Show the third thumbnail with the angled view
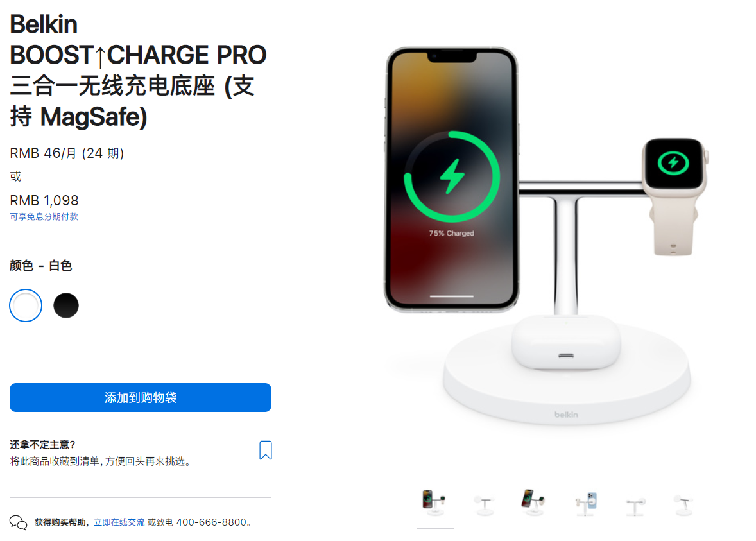This screenshot has width=756, height=541. pos(534,503)
